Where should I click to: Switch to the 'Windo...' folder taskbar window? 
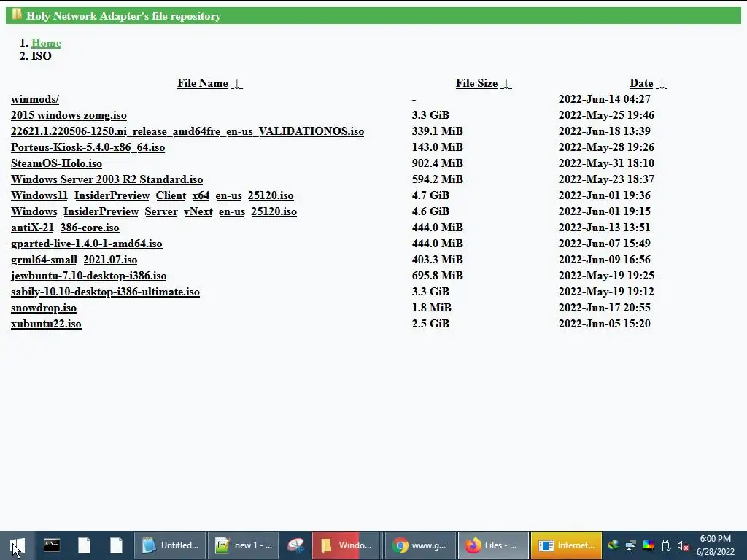[346, 545]
